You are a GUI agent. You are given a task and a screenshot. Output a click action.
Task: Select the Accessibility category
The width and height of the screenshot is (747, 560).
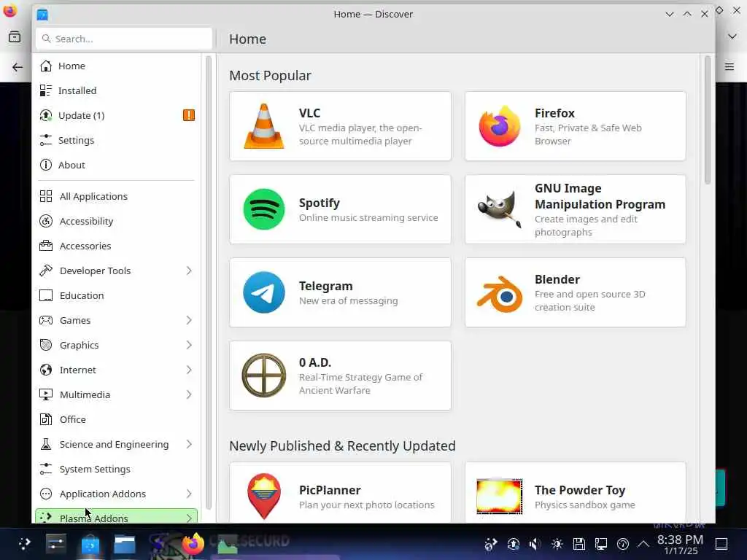coord(117,221)
